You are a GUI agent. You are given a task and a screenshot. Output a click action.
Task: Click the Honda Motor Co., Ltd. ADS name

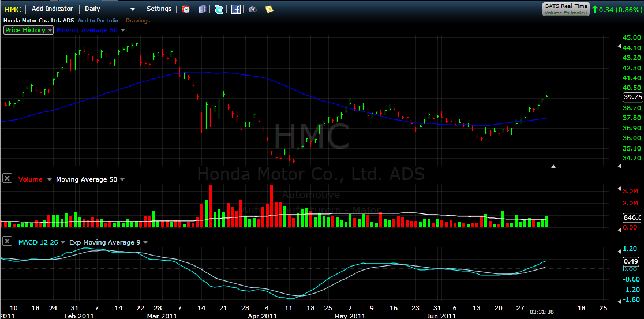tap(39, 20)
